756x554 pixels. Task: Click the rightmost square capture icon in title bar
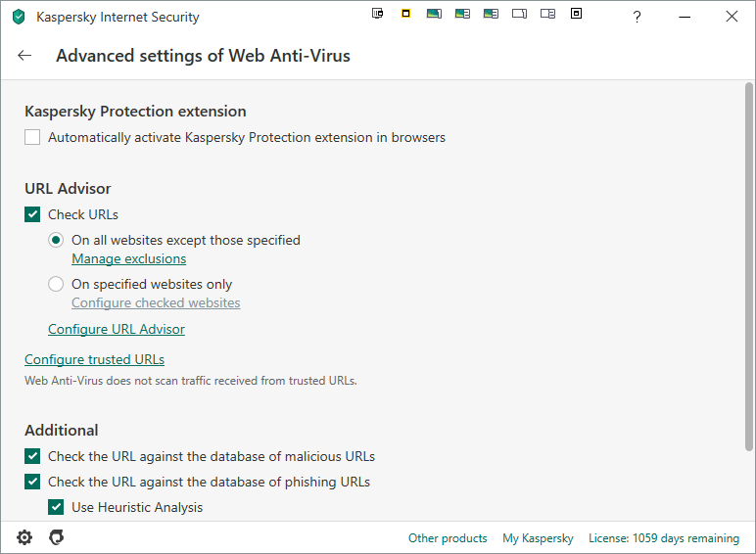(x=576, y=14)
